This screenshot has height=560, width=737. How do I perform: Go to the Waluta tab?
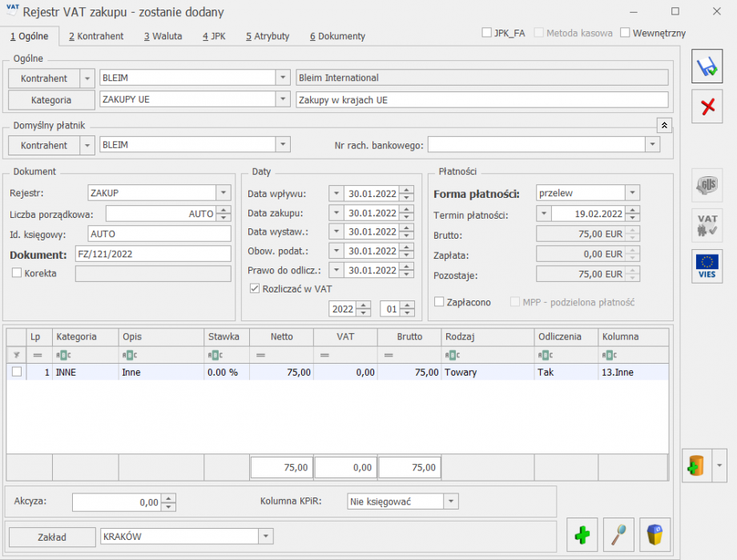(163, 36)
